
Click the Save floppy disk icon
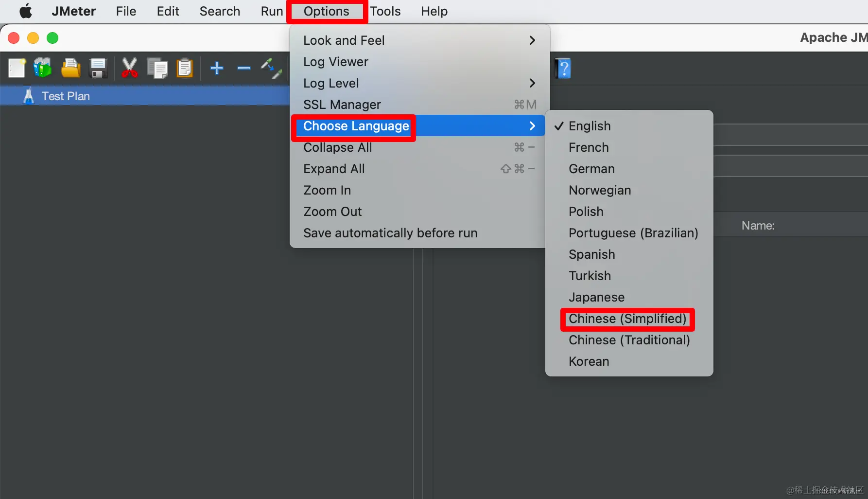[x=98, y=69]
